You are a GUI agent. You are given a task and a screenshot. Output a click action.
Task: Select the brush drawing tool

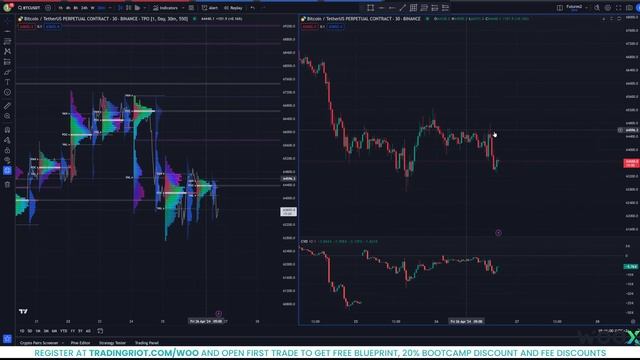[x=7, y=72]
